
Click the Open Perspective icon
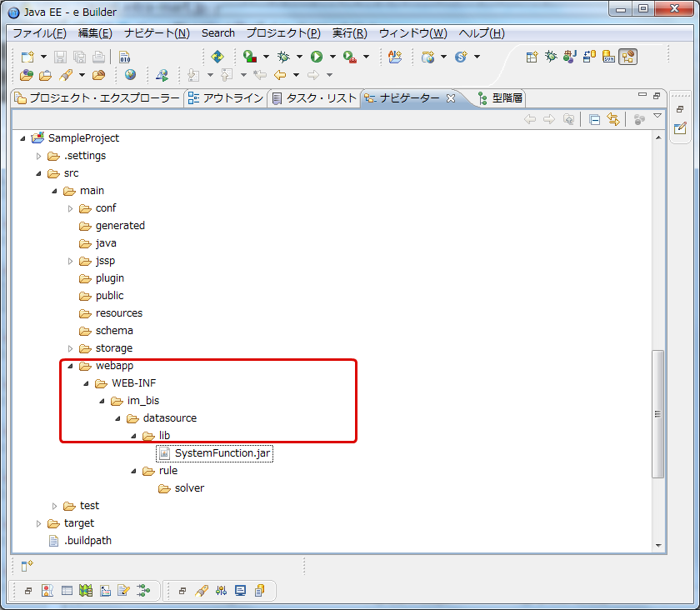(x=532, y=57)
